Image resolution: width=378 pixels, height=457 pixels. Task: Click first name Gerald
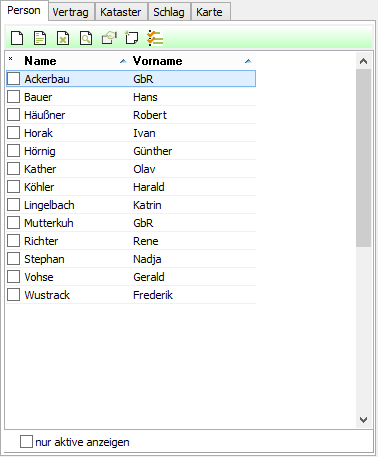149,277
